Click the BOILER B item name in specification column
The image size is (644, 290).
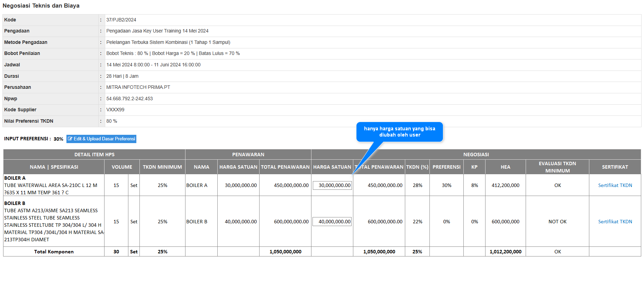(15, 203)
